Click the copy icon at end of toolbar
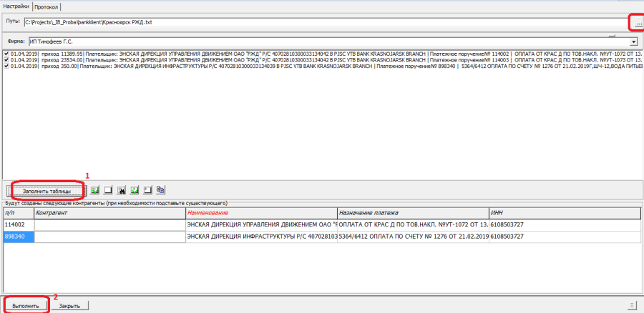Image resolution: width=644 pixels, height=313 pixels. click(x=161, y=191)
